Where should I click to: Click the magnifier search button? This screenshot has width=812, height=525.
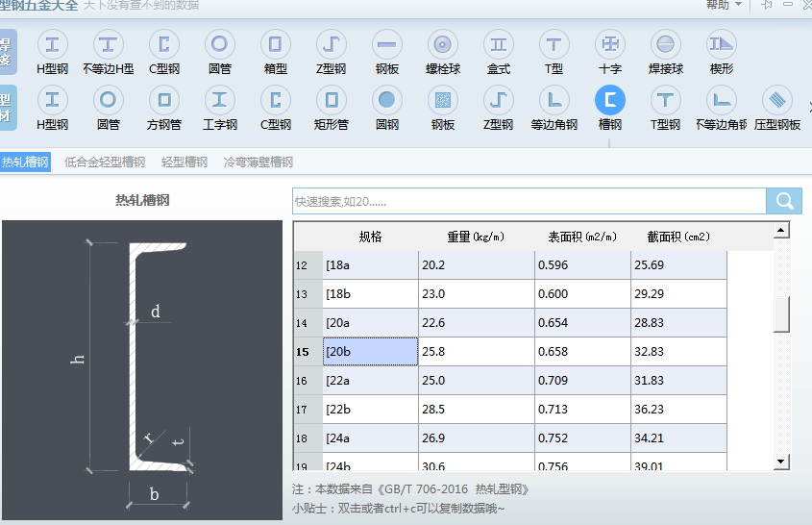(784, 201)
